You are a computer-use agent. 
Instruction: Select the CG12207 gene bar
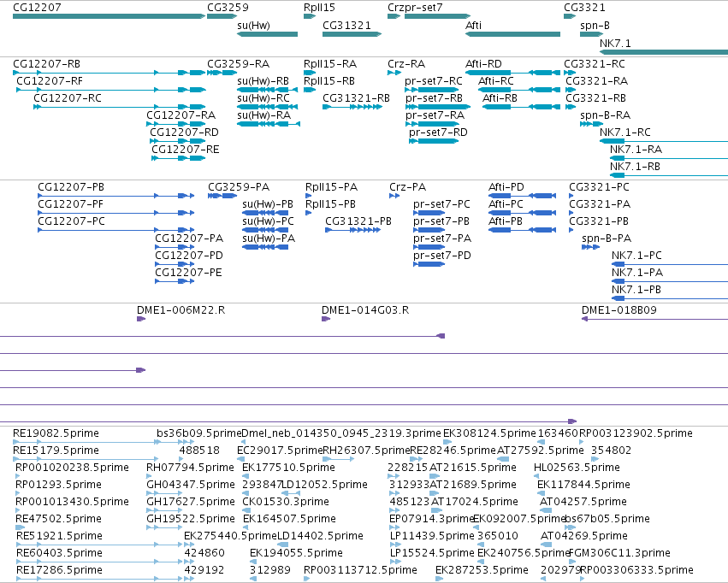[x=109, y=16]
